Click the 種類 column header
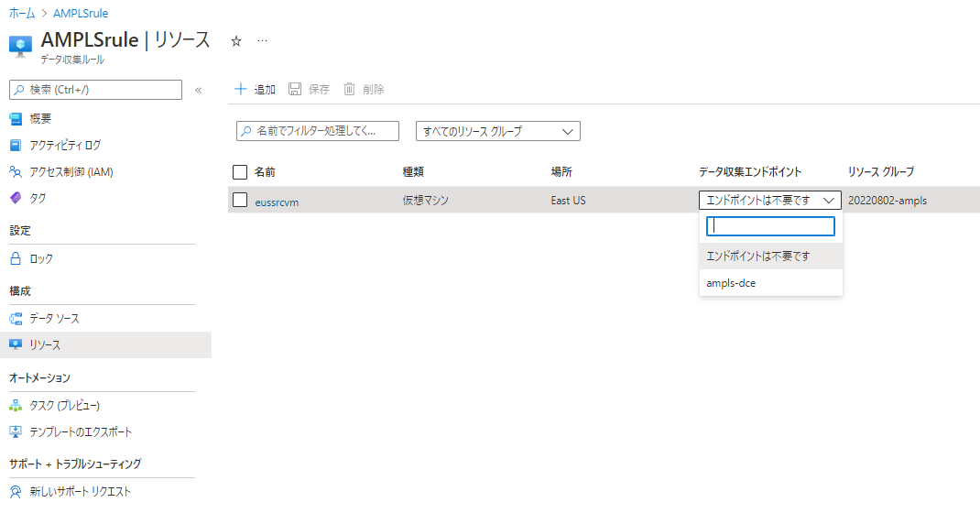980x524 pixels. (413, 172)
